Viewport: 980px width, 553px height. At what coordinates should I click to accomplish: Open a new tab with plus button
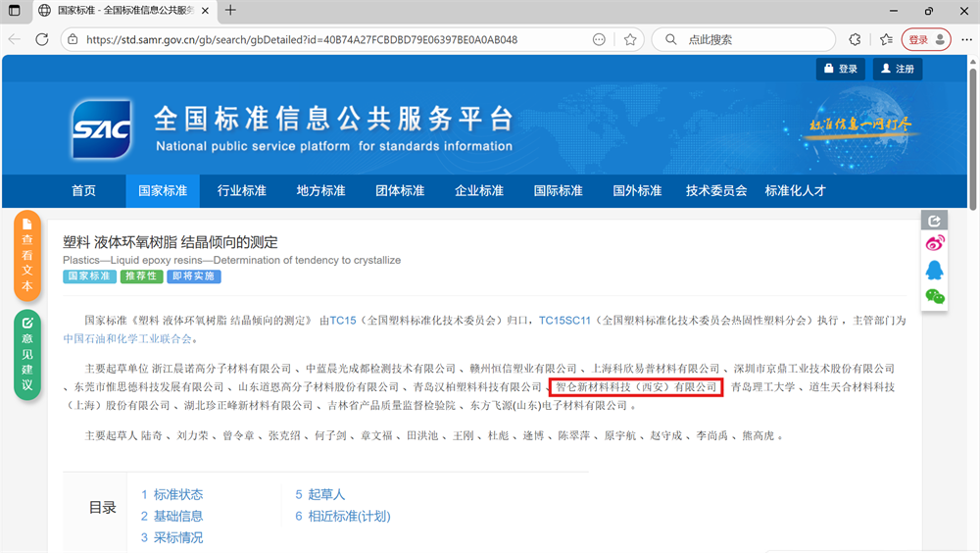click(x=230, y=11)
